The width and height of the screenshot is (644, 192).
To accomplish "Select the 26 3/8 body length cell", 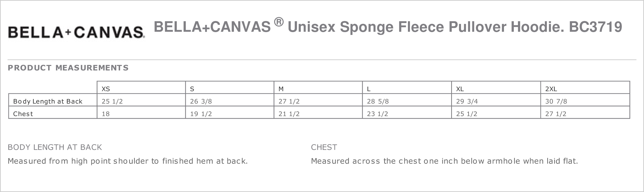I will click(230, 100).
